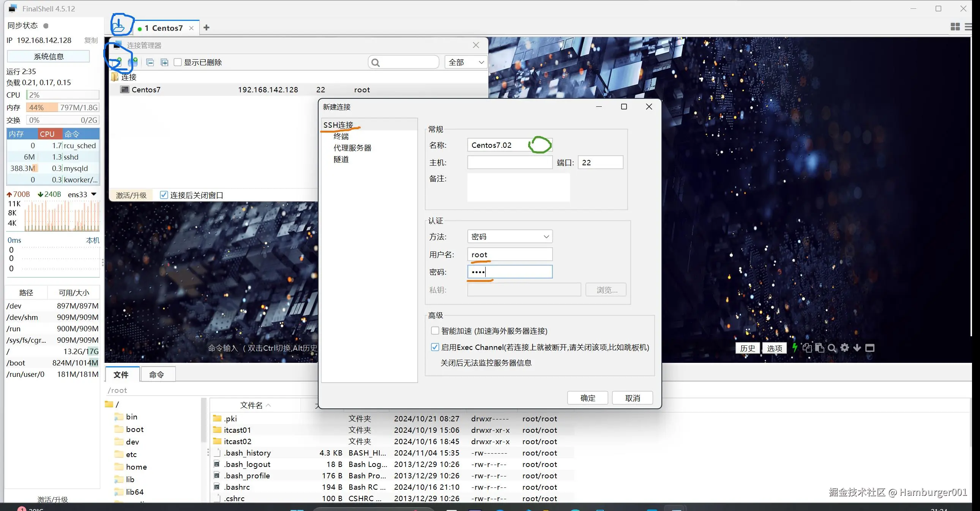Toggle the 智能加速 checkbox
The width and height of the screenshot is (980, 511).
point(435,331)
